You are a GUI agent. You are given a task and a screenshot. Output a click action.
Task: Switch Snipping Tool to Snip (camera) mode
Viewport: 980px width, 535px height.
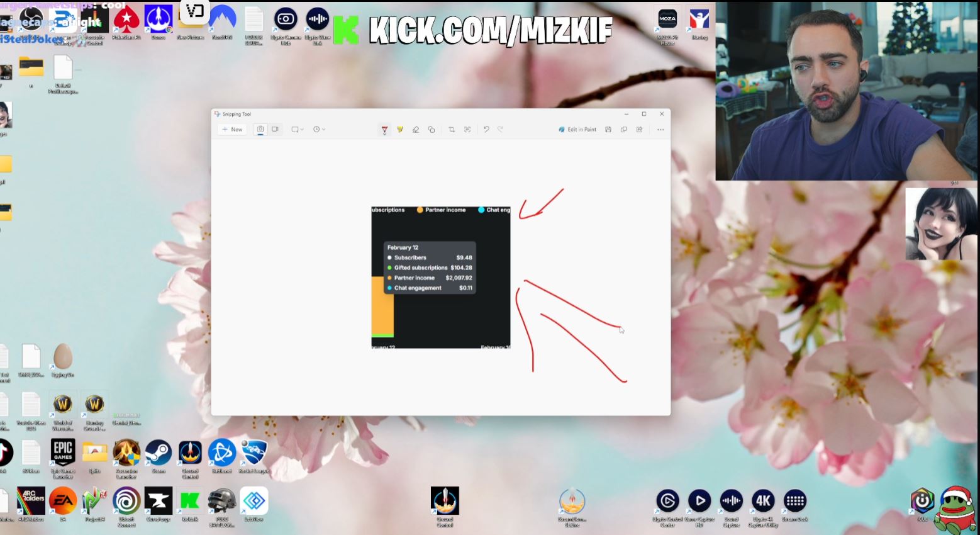click(260, 130)
